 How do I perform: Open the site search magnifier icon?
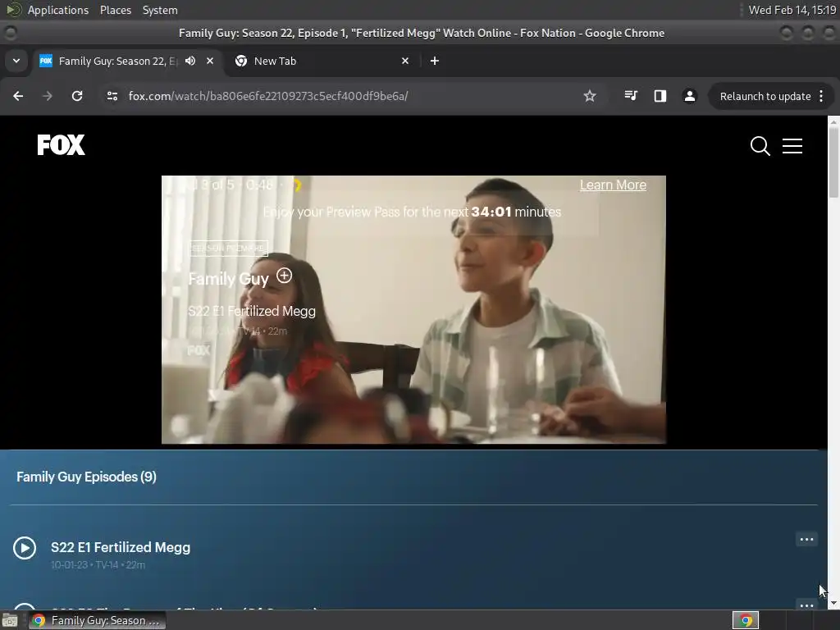click(760, 146)
